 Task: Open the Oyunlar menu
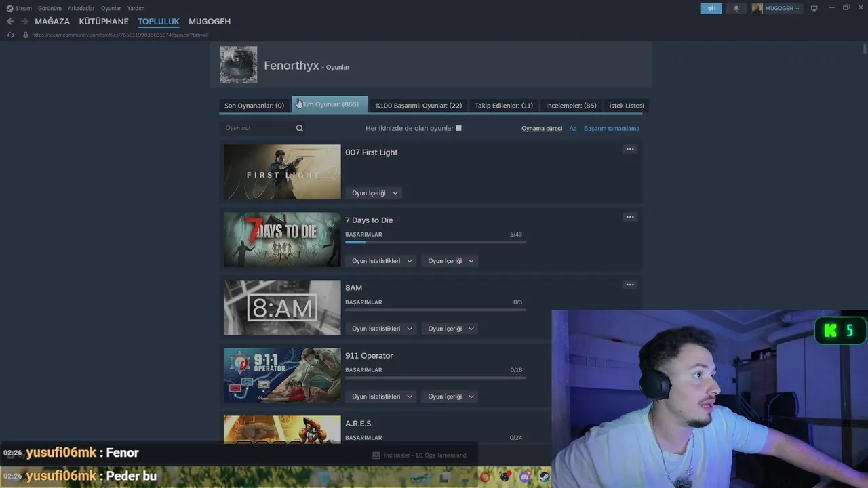point(111,8)
